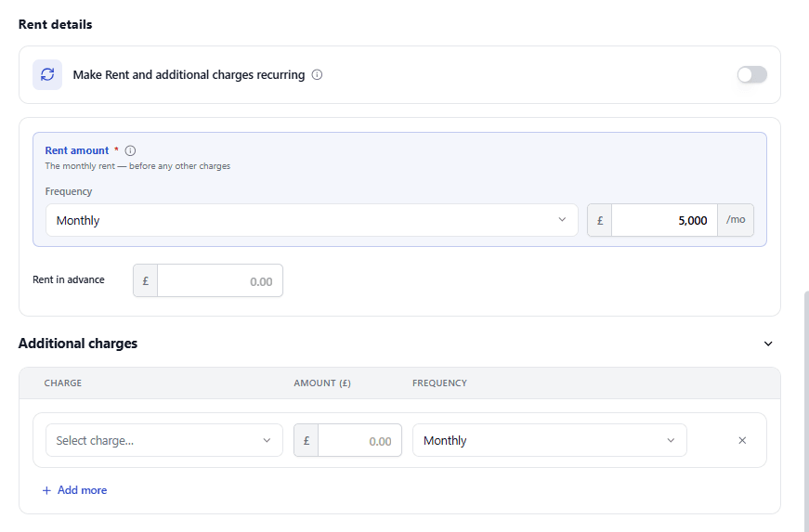809x532 pixels.
Task: Open info icon next to Rent amount
Action: [x=131, y=150]
